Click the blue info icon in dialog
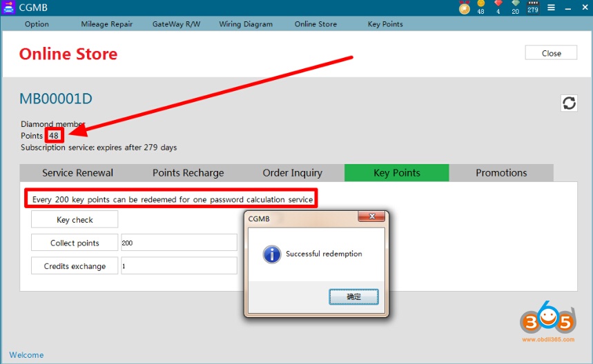 (272, 254)
